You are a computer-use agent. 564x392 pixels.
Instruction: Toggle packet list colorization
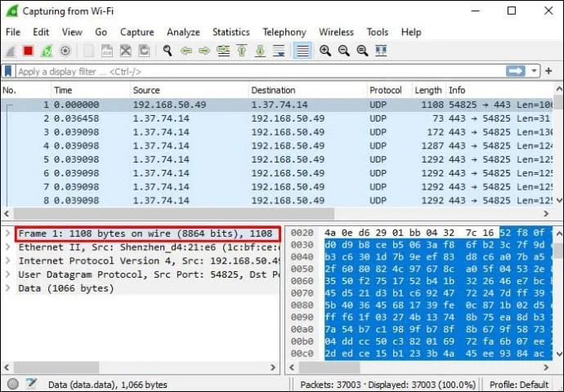click(x=302, y=51)
